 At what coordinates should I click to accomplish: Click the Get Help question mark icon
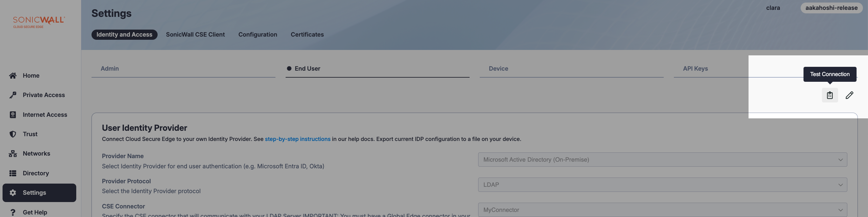pos(13,212)
